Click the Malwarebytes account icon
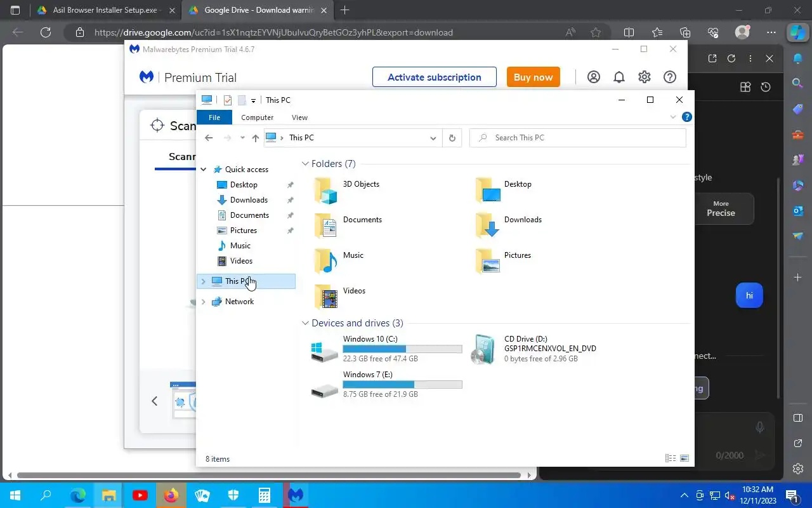Image resolution: width=812 pixels, height=508 pixels. (x=594, y=77)
